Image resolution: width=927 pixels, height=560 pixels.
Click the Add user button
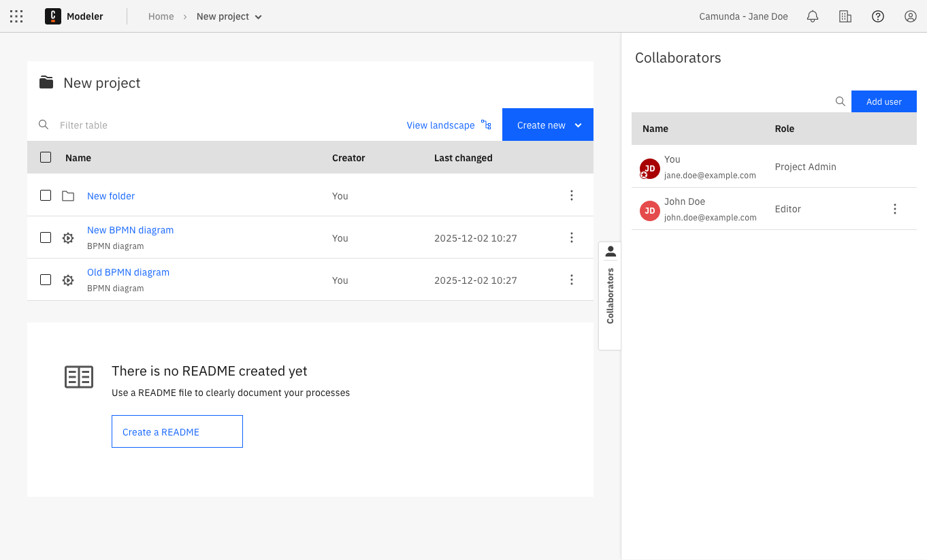click(883, 101)
